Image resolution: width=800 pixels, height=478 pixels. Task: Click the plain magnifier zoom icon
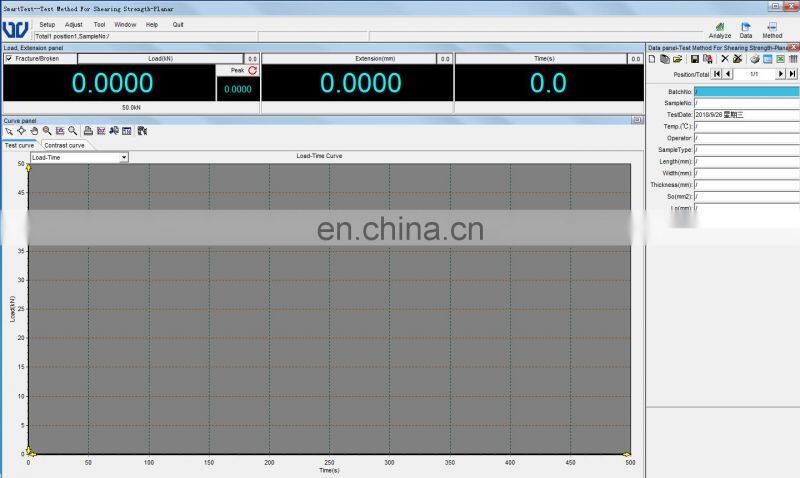pos(72,131)
